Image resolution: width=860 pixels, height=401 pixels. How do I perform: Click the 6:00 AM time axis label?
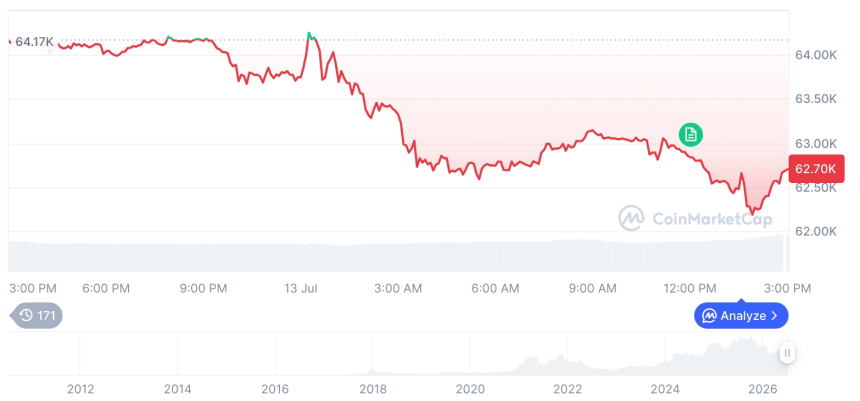pos(494,289)
